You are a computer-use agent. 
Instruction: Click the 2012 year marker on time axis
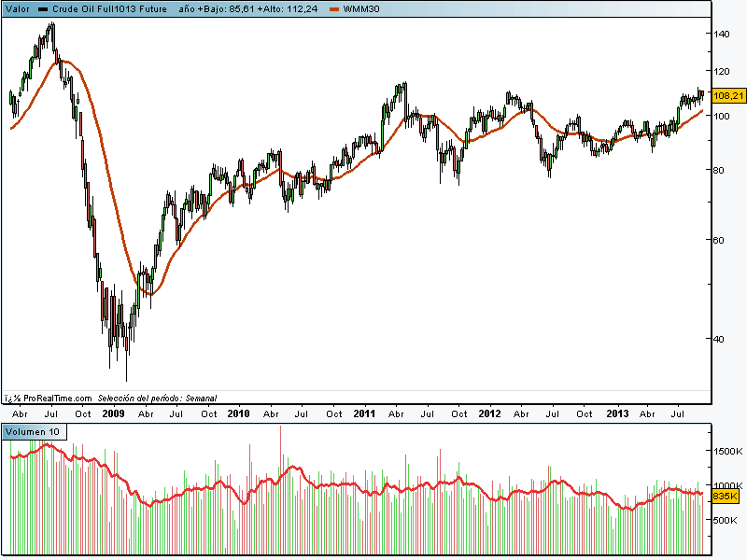pos(490,413)
